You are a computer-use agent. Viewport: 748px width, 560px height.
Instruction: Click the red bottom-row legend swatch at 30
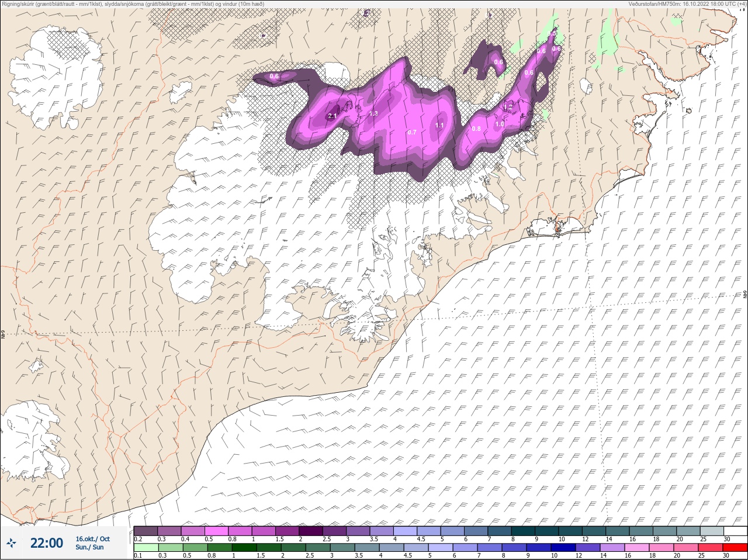735,548
